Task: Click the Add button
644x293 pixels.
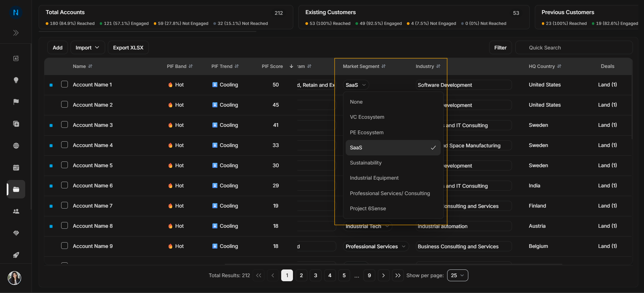Action: [57, 48]
